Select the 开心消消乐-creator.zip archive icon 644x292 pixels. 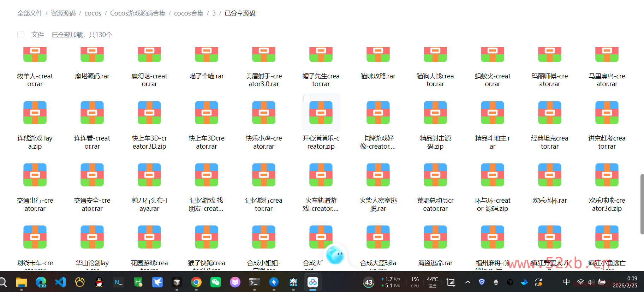321,113
